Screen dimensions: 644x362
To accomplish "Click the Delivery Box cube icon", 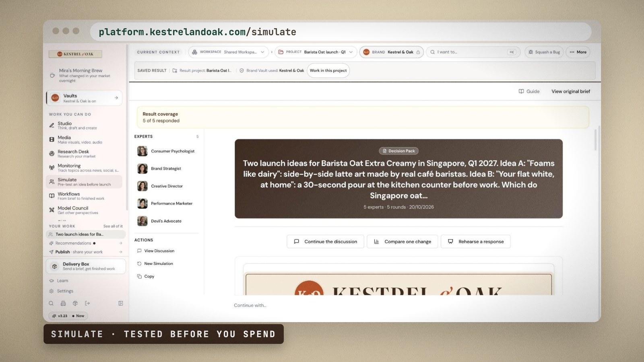I will click(x=55, y=266).
